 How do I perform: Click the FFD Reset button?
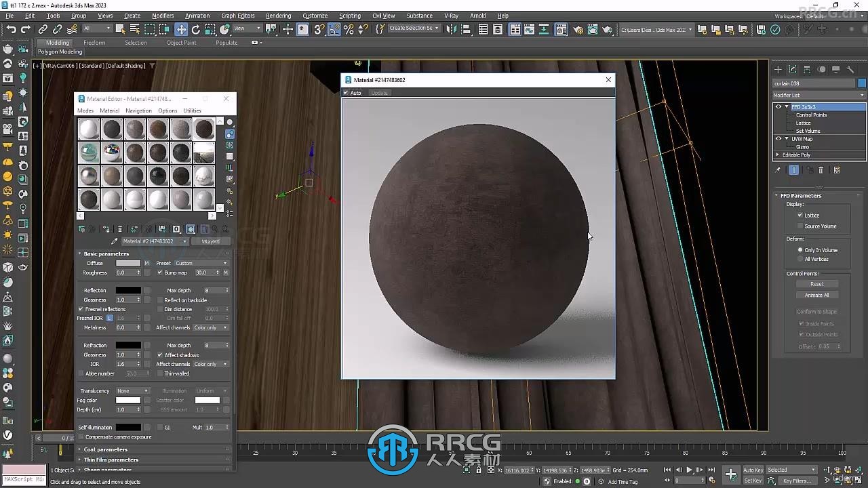816,284
